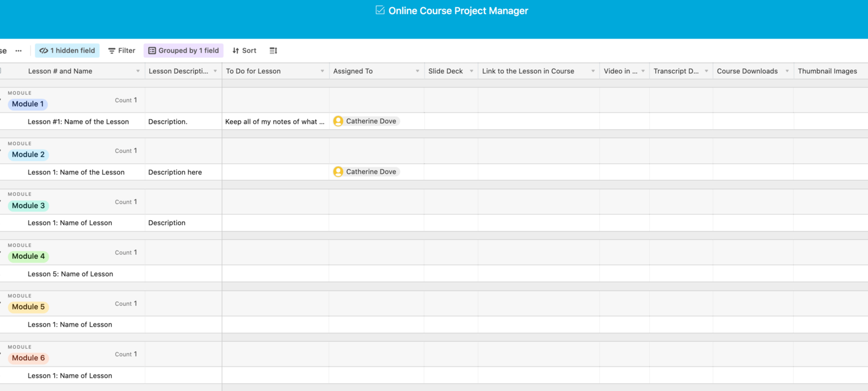Open the Filter options
This screenshot has width=868, height=391.
122,51
